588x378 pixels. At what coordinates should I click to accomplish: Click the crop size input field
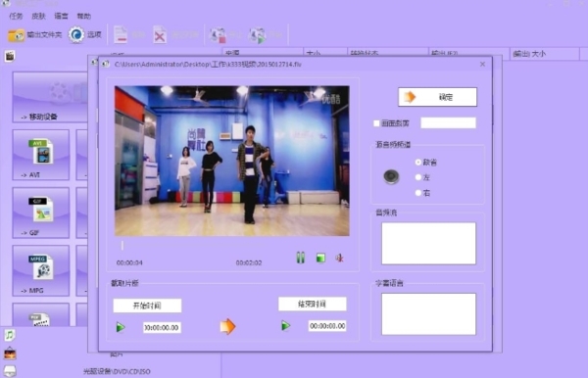(x=448, y=122)
